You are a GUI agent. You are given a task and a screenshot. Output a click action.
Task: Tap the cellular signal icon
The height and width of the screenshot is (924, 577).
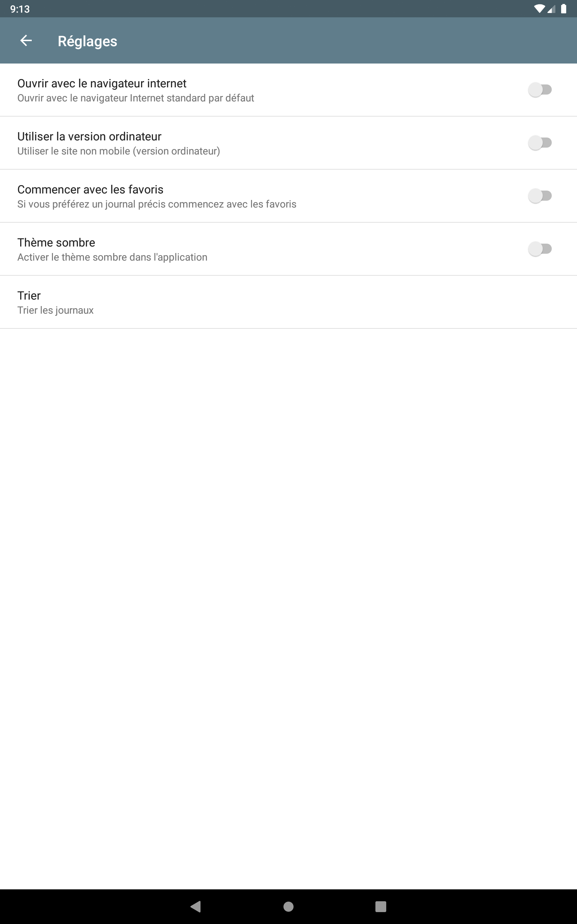pyautogui.click(x=551, y=9)
